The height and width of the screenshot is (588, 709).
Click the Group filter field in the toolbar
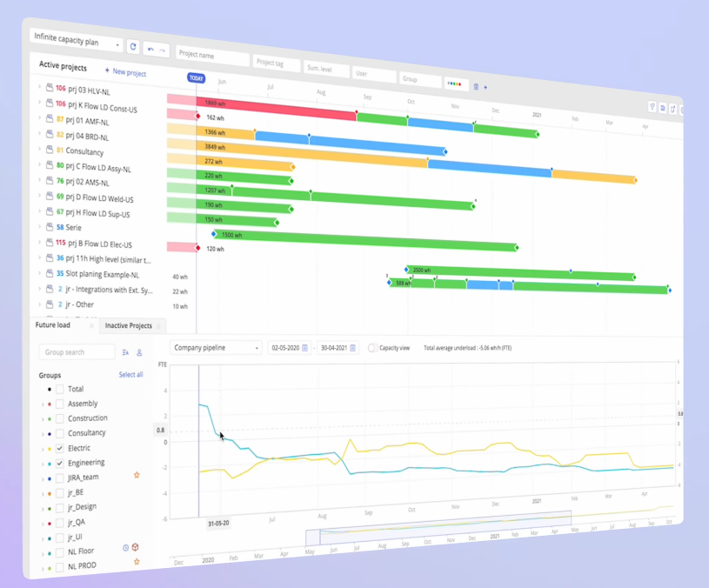(420, 79)
